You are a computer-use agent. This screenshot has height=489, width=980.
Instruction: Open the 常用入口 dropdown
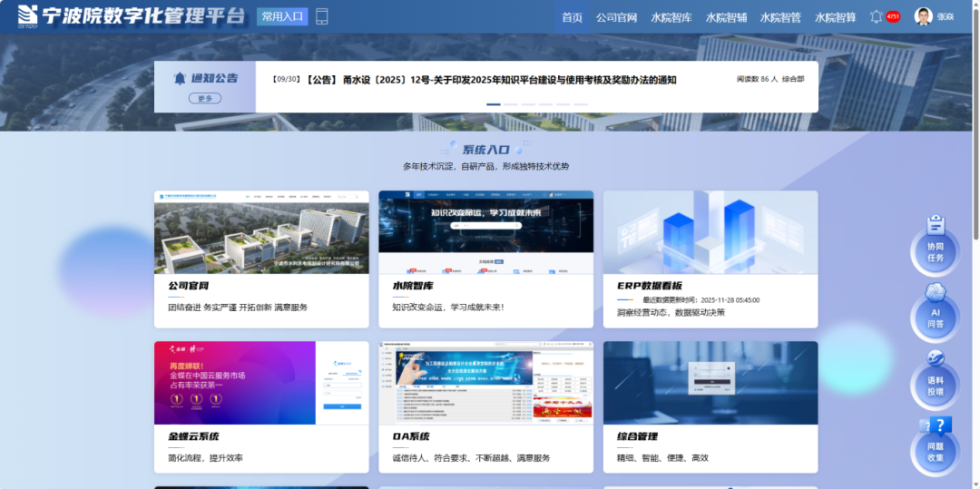[282, 16]
